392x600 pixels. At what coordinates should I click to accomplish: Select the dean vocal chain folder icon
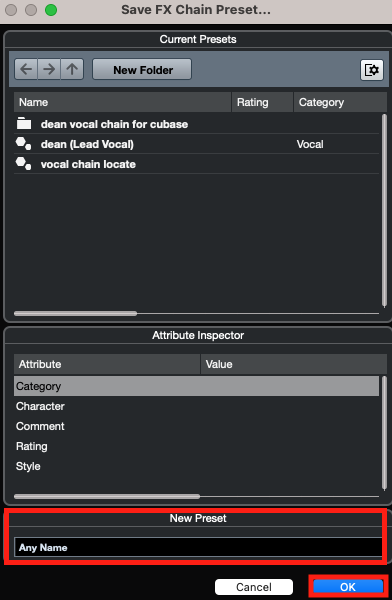click(x=24, y=124)
